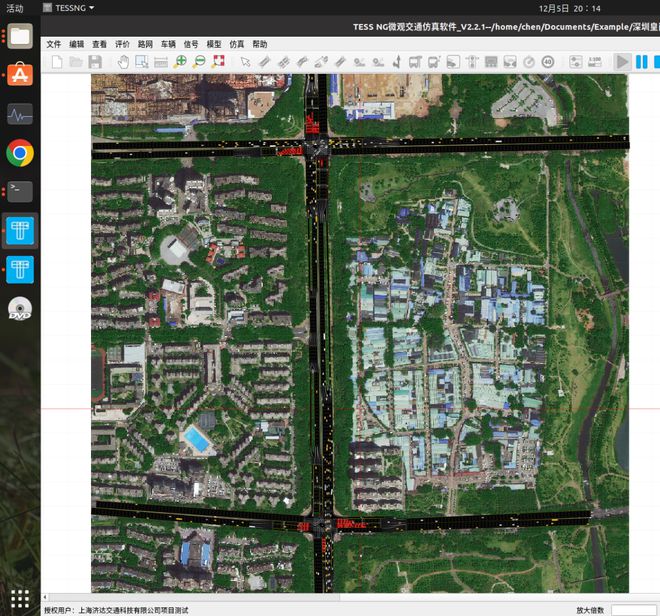The width and height of the screenshot is (660, 616).
Task: Click the 授权用户 status bar text
Action: coord(116,610)
